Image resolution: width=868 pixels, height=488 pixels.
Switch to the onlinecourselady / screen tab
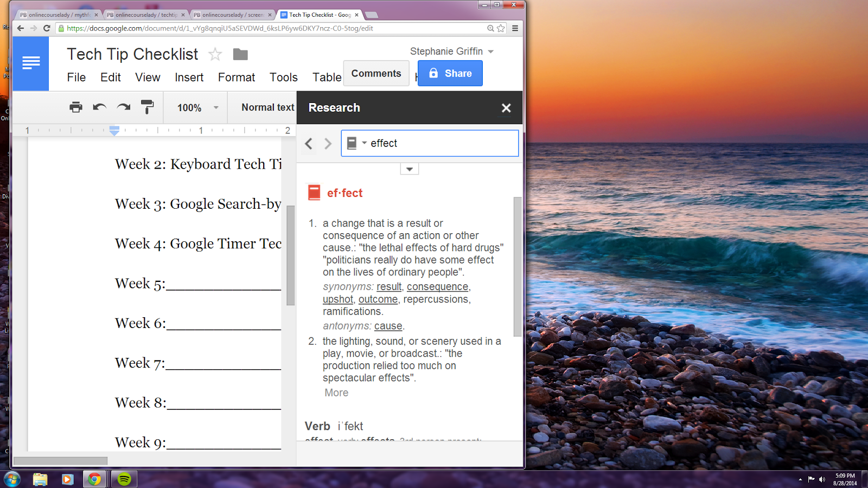point(232,15)
